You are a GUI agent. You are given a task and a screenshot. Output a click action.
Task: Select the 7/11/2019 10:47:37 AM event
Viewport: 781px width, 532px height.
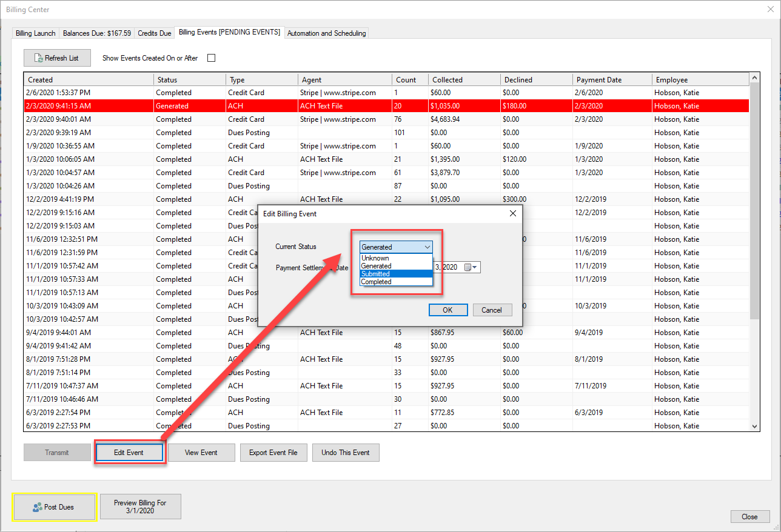tap(387, 386)
